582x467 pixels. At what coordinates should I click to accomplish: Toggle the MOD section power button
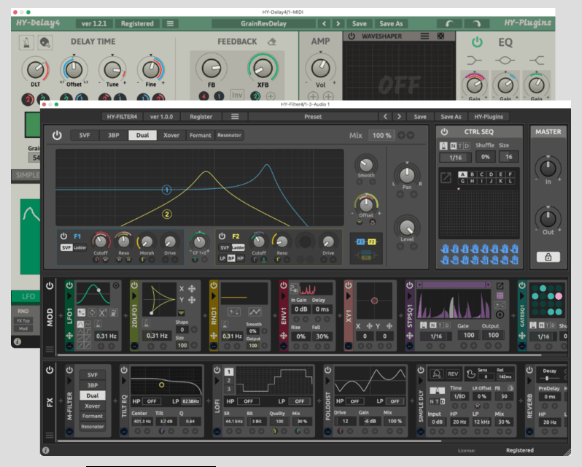[49, 286]
